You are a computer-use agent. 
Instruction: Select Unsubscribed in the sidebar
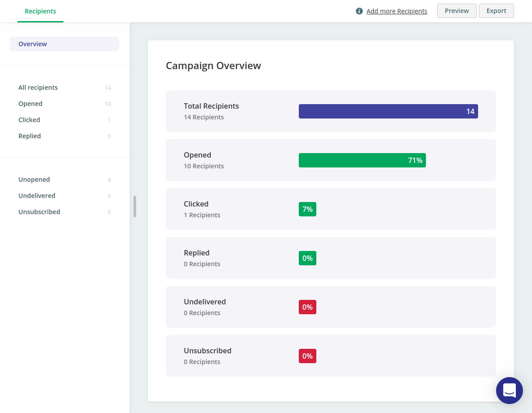click(x=64, y=212)
